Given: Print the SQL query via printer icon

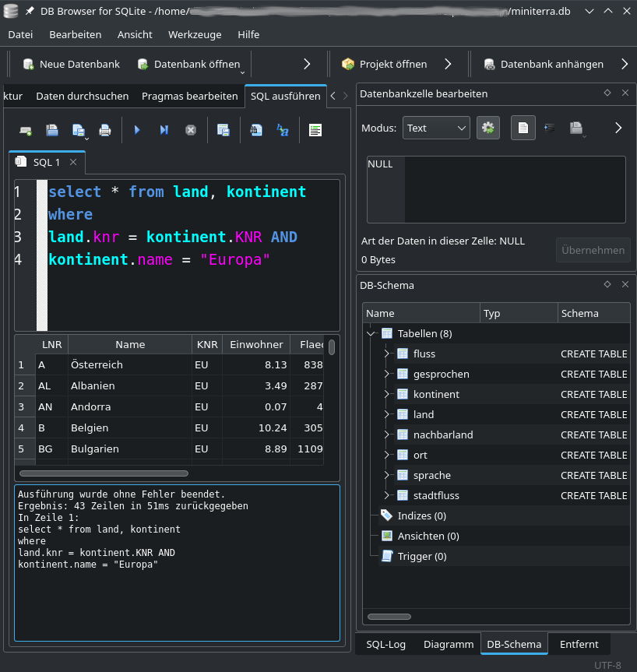Looking at the screenshot, I should point(105,130).
